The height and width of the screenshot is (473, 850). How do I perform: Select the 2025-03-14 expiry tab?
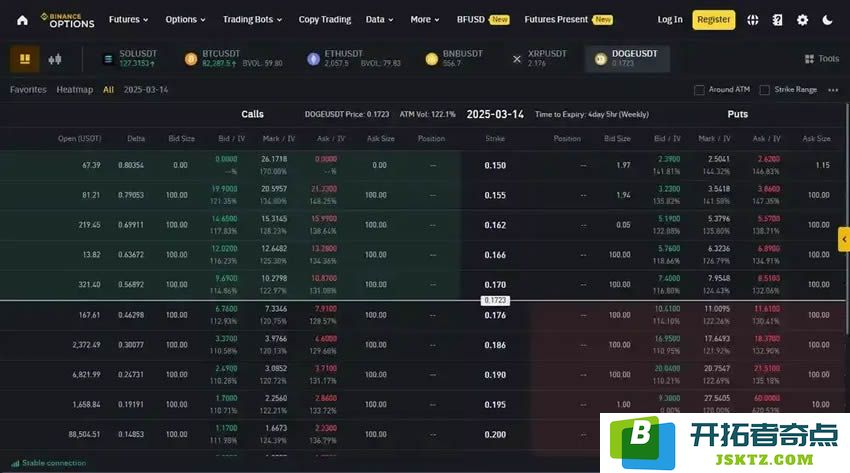point(146,89)
